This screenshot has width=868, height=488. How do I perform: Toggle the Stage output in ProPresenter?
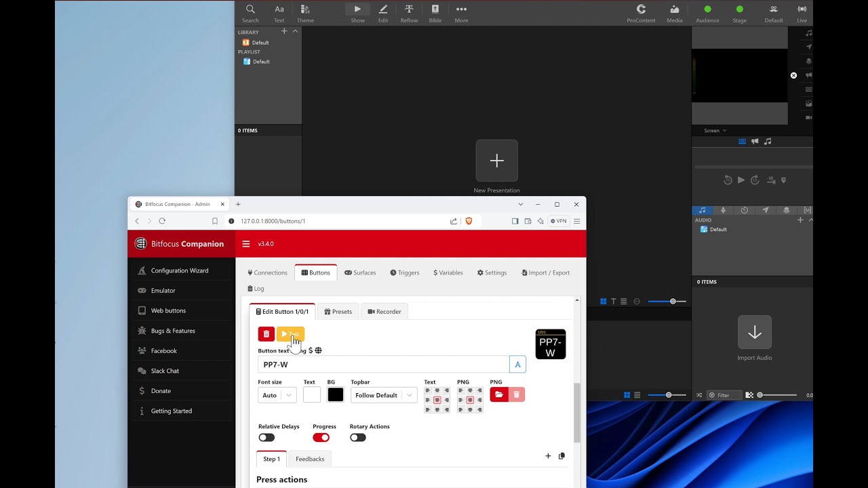click(x=739, y=13)
